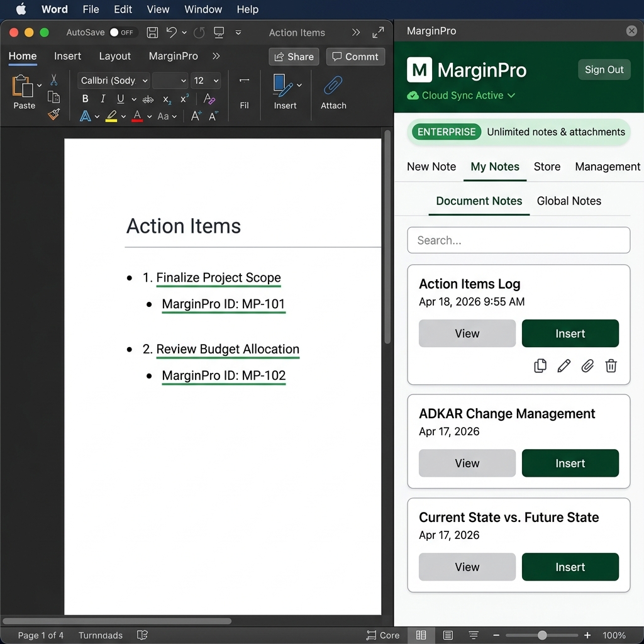The image size is (644, 644).
Task: Open attachments for Action Items Log note
Action: click(x=587, y=366)
